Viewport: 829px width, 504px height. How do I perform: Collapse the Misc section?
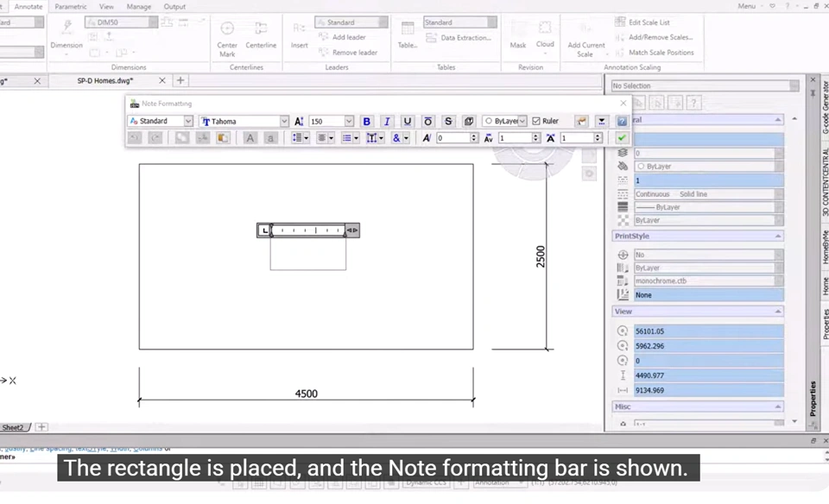pos(778,406)
